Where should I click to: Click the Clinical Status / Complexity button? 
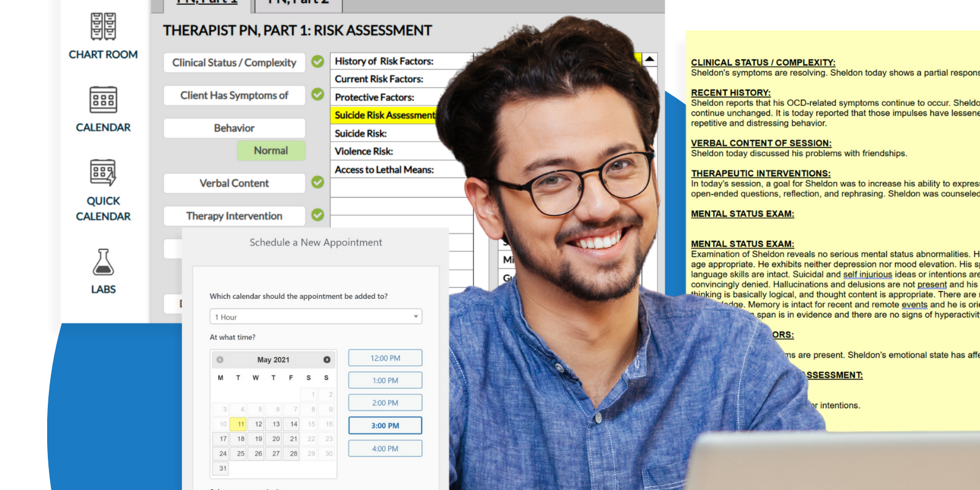pos(234,62)
